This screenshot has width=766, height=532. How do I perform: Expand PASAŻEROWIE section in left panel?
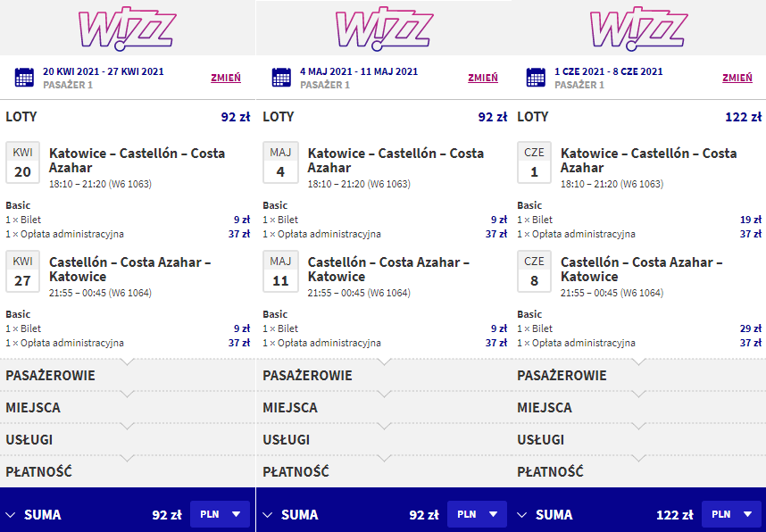pos(128,375)
